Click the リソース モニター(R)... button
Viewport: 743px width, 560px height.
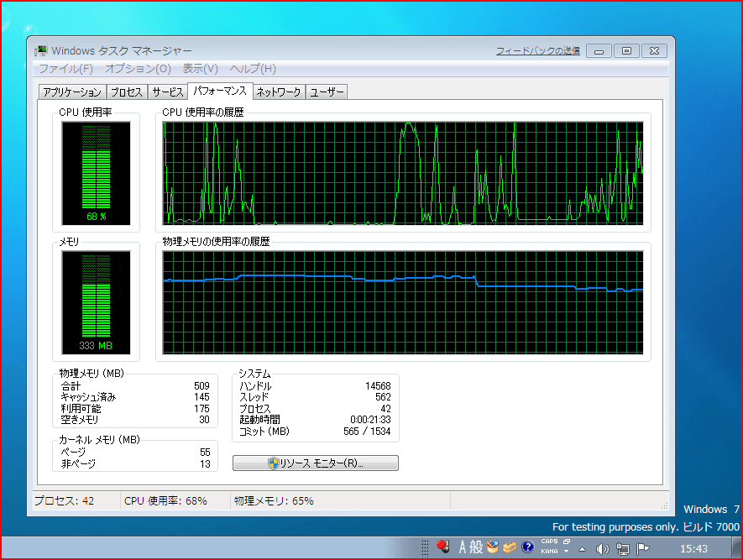[x=316, y=463]
